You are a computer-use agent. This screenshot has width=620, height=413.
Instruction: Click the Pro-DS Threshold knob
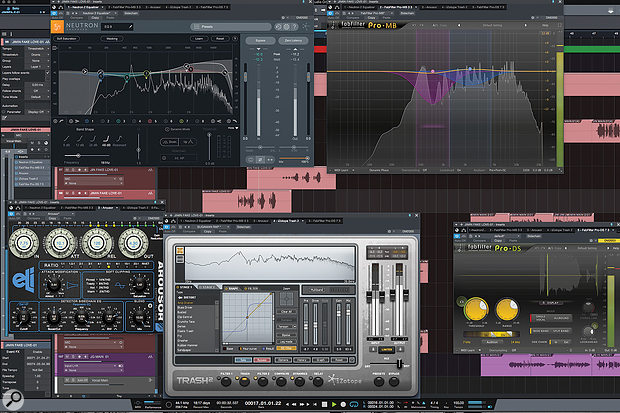click(476, 309)
